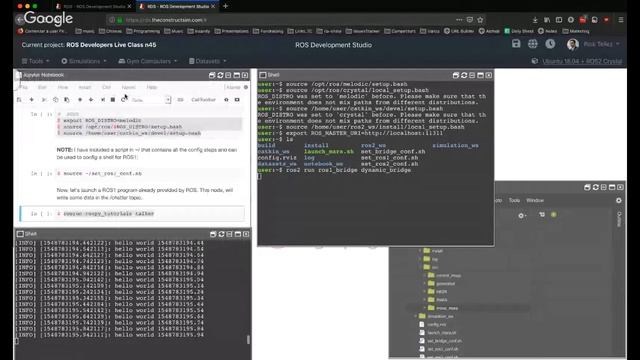Save the notebook with the Jupyter toolbar save icon

(x=19, y=100)
